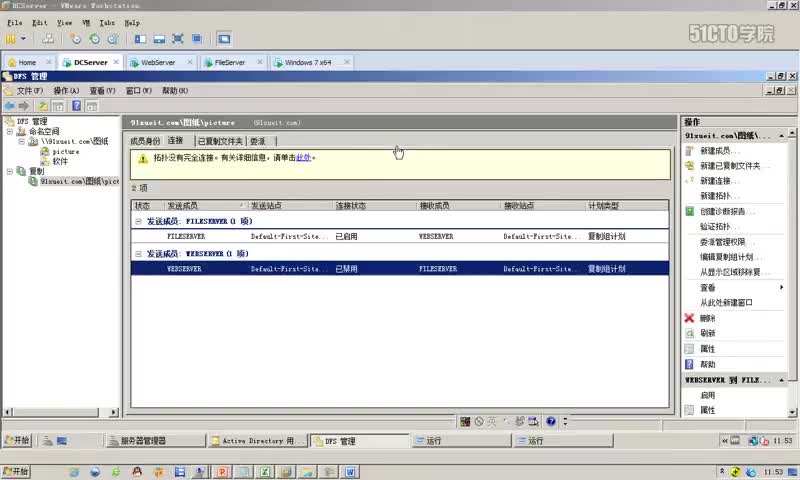The image size is (800, 480).
Task: Toggle the action pane icon in DFS toolbar
Action: click(92, 106)
